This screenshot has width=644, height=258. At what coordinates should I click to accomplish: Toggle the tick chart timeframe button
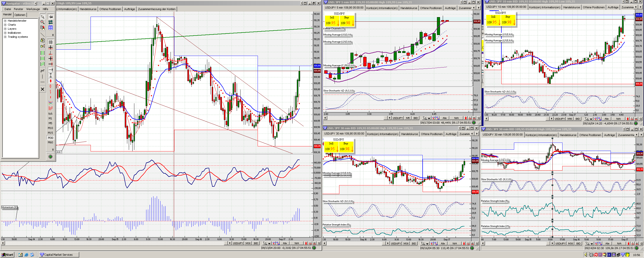51,114
